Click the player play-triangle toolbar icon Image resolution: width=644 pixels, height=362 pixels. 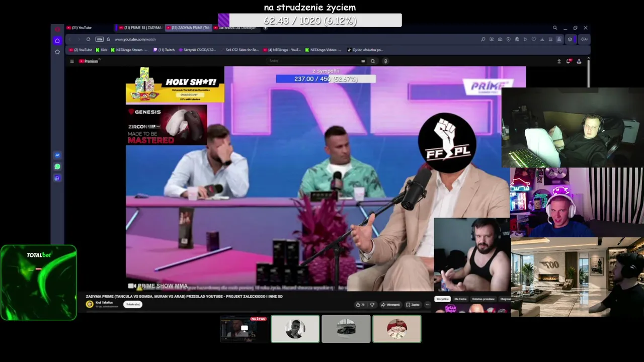[525, 39]
